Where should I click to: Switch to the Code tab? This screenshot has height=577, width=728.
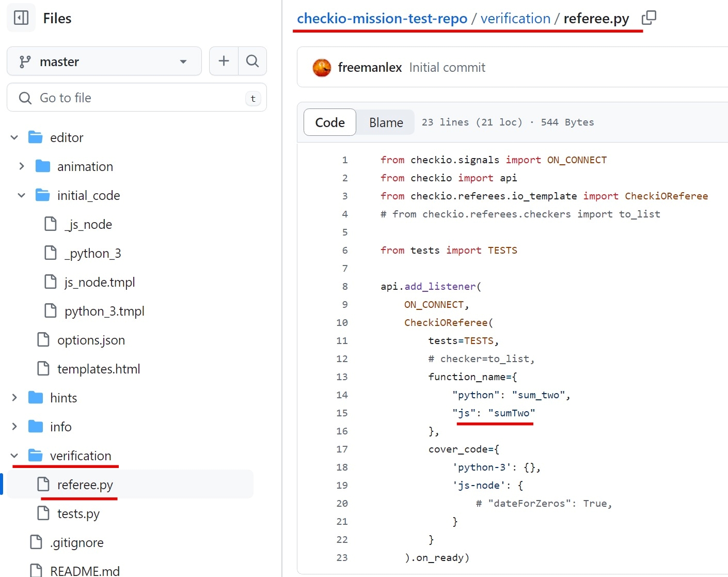pyautogui.click(x=330, y=122)
